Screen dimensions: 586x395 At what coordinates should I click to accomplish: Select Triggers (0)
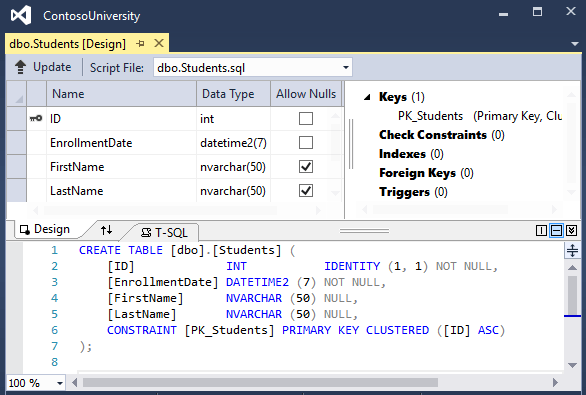click(413, 192)
